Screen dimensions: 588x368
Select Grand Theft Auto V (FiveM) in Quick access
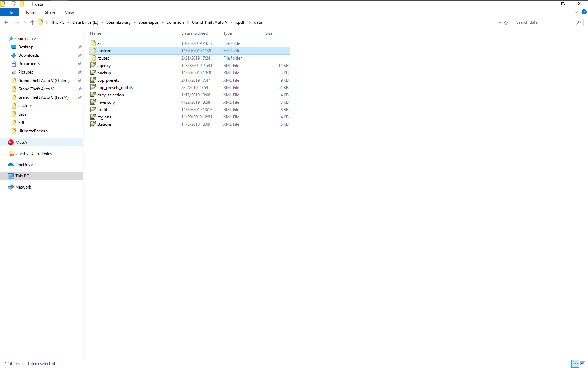pos(43,97)
